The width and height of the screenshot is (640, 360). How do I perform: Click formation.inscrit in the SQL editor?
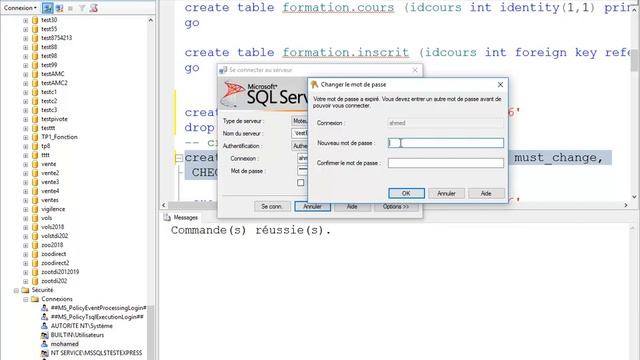click(346, 53)
